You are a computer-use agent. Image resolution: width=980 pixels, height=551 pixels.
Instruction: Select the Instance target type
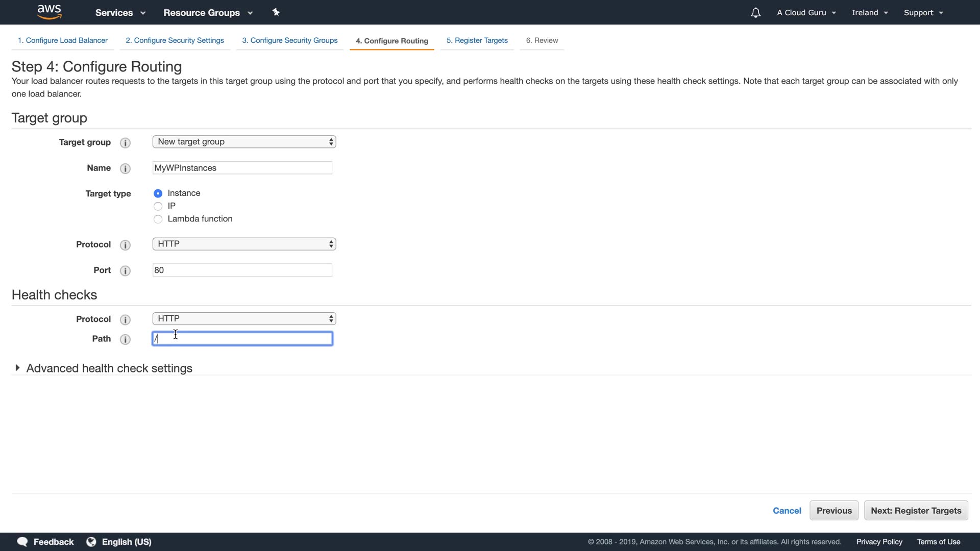(x=158, y=193)
